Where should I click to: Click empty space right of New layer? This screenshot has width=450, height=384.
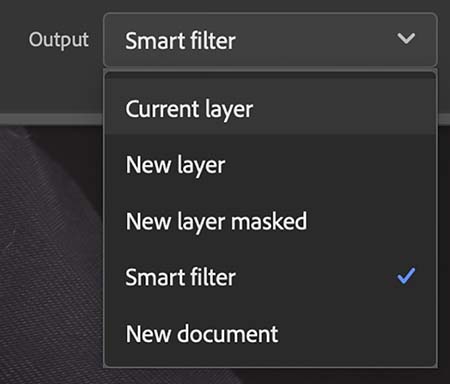(x=330, y=165)
